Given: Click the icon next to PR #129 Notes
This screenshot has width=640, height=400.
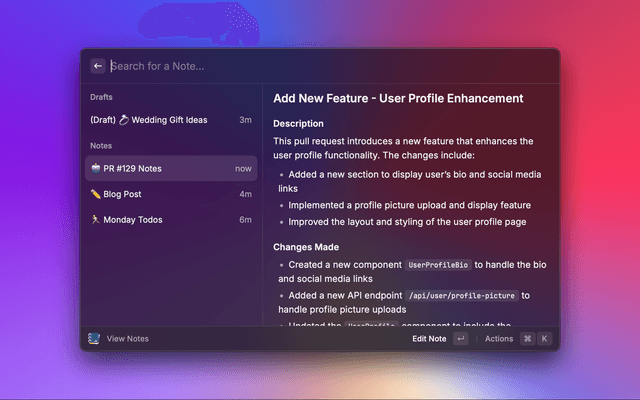Looking at the screenshot, I should [95, 169].
